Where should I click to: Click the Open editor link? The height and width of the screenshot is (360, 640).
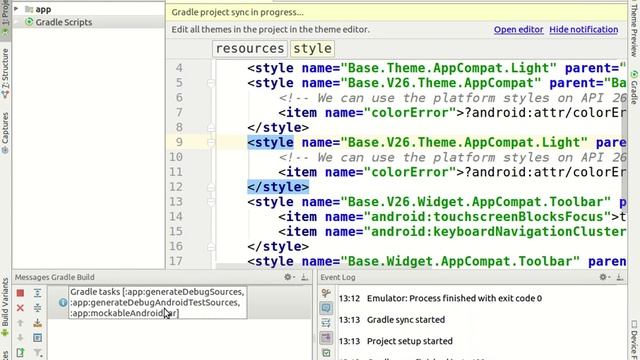click(x=518, y=29)
